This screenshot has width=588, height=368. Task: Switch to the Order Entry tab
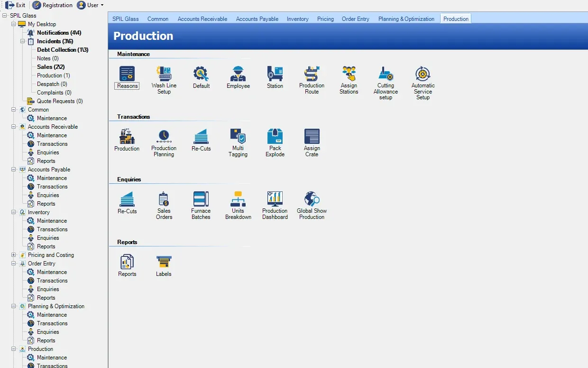coord(356,19)
